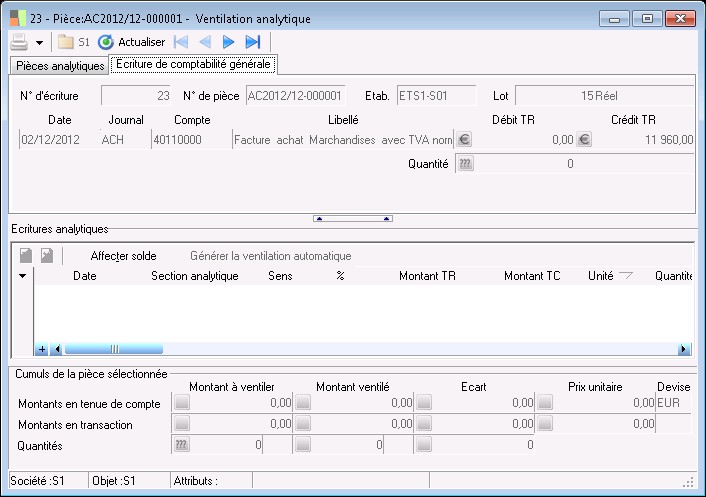Click the N° de pièce field

click(x=295, y=96)
